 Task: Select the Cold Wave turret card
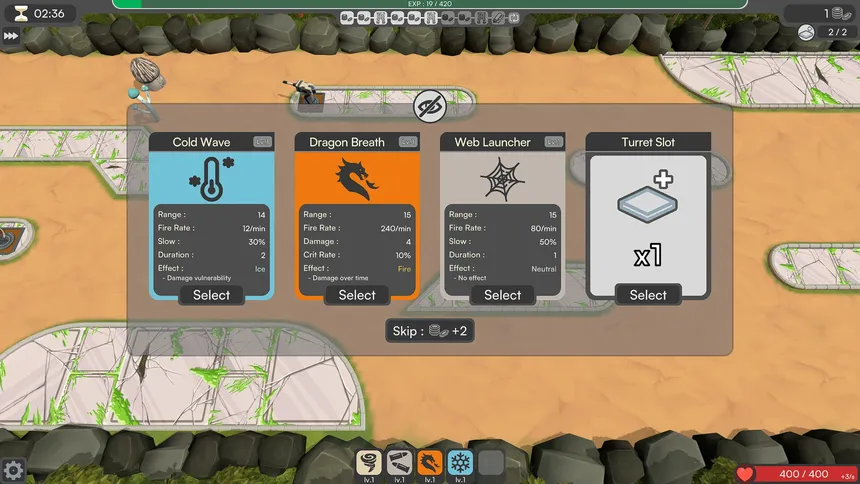211,295
